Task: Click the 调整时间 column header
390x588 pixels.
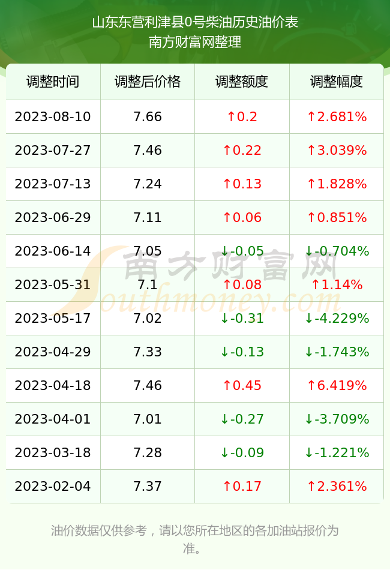Action: coord(53,82)
